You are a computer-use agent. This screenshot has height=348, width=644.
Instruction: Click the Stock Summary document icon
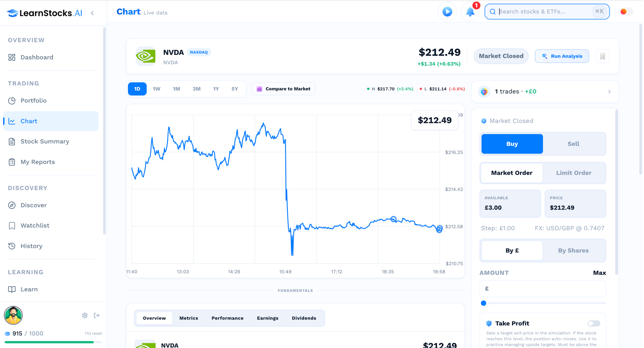(x=12, y=141)
